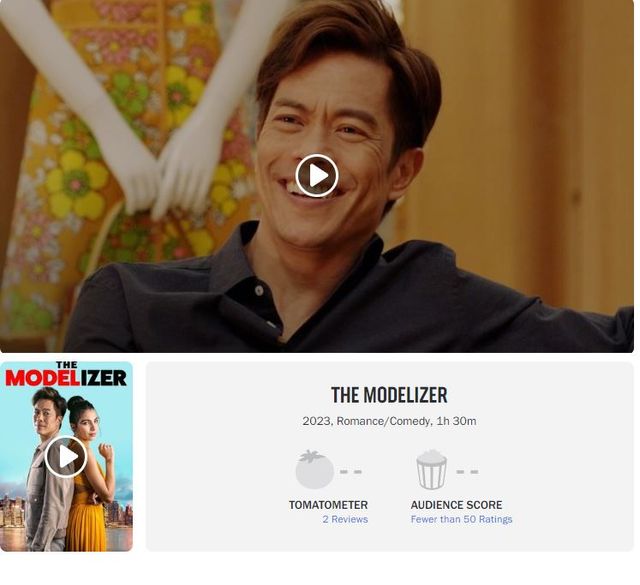Click the popcorn bucket audience score icon
This screenshot has height=585, width=640.
[x=431, y=470]
